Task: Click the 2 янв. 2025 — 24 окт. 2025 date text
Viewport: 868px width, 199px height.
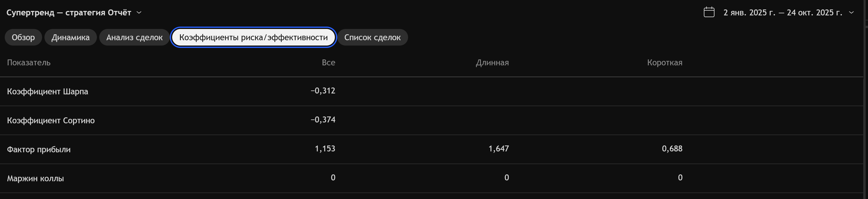Action: tap(782, 12)
